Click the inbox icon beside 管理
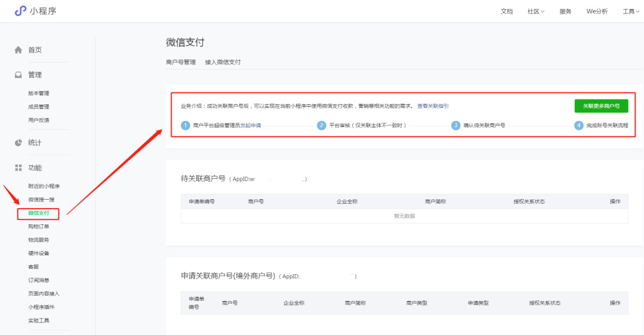This screenshot has width=644, height=335. [x=18, y=75]
